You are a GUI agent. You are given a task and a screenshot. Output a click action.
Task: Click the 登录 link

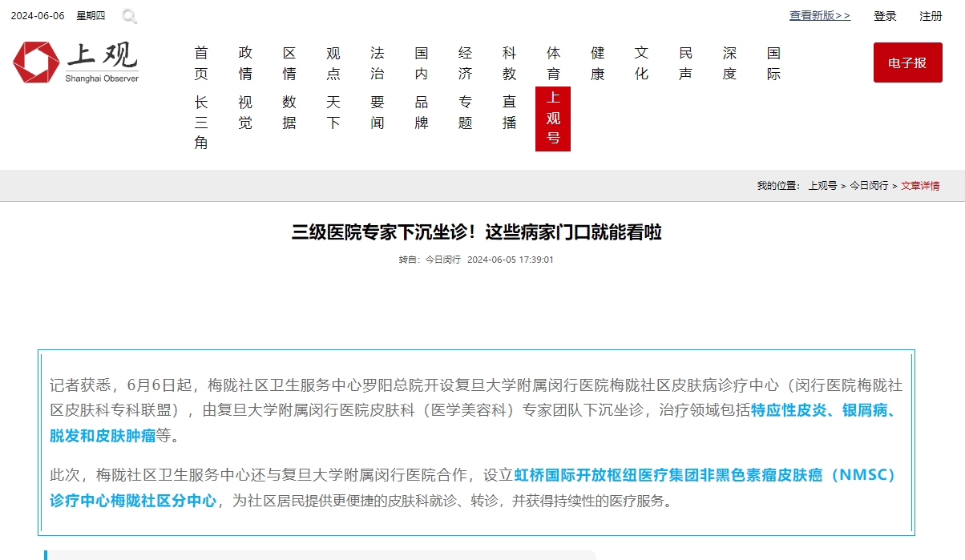pyautogui.click(x=885, y=16)
